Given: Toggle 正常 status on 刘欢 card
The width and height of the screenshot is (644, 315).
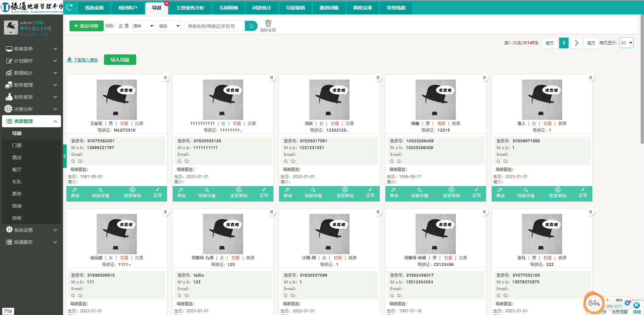Looking at the screenshot, I should coord(370,193).
